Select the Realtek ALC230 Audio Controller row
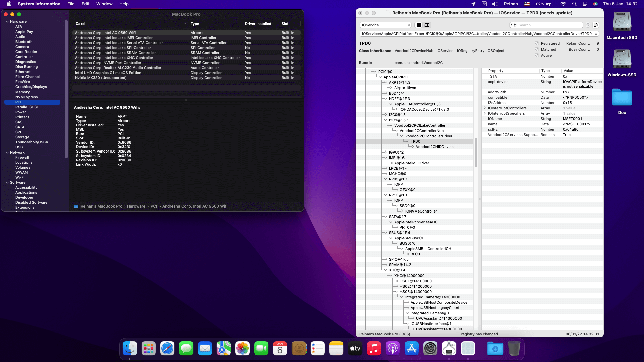The image size is (644, 362). (186, 68)
